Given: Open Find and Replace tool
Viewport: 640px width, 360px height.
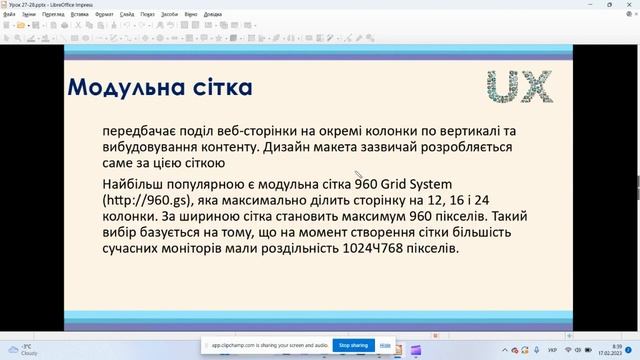Looking at the screenshot, I should pyautogui.click(x=160, y=25).
